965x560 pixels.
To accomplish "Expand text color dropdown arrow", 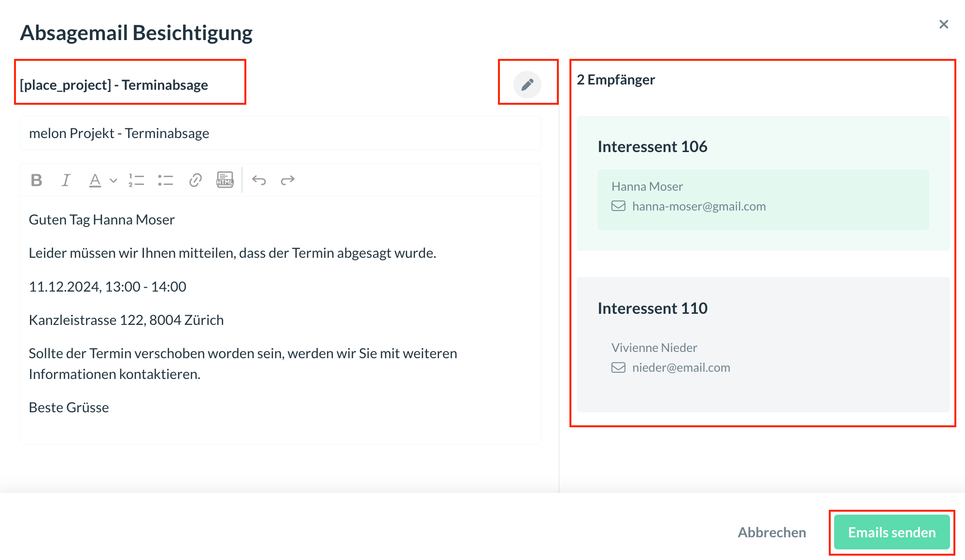I will point(114,181).
